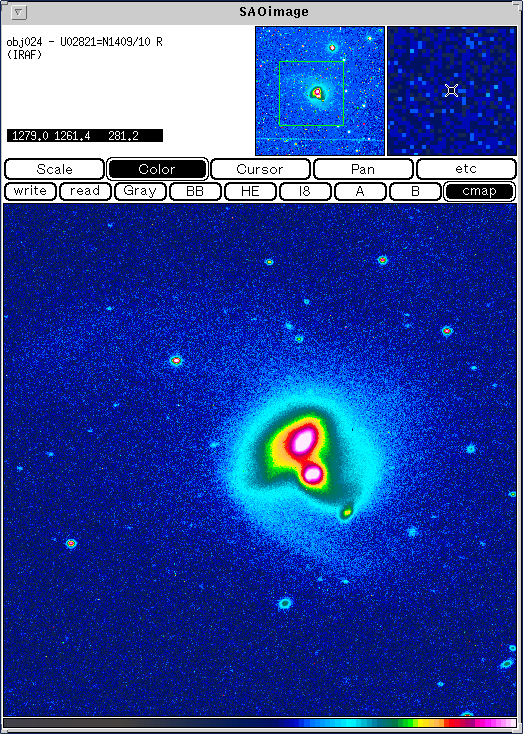Select the Scale menu button
The image size is (523, 734).
pos(54,169)
